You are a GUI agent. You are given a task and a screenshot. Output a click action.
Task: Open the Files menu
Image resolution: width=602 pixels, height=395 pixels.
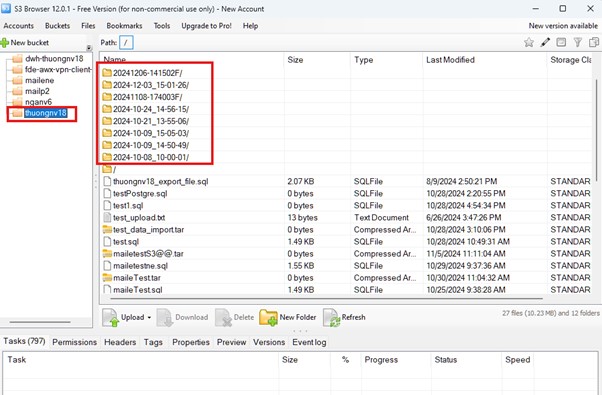88,26
